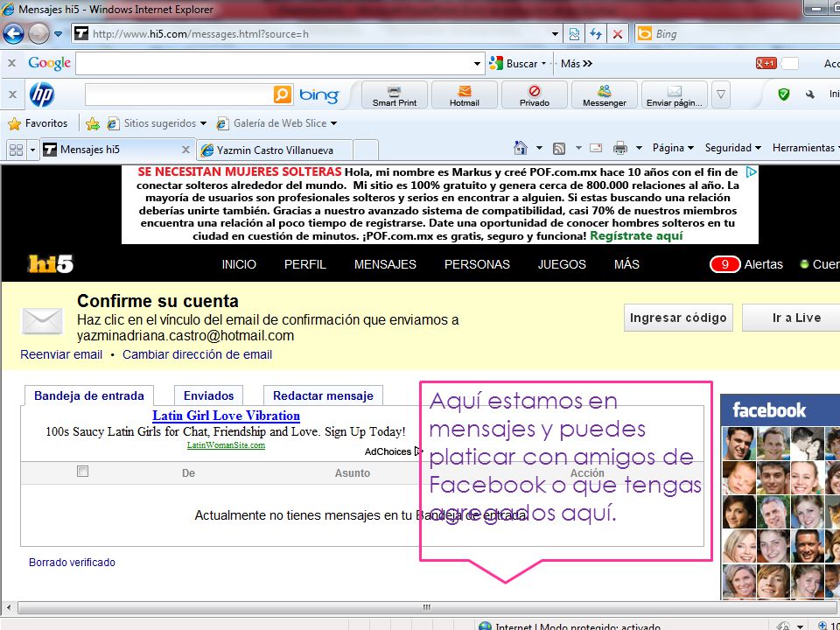Click the Ingresar código button

677,318
